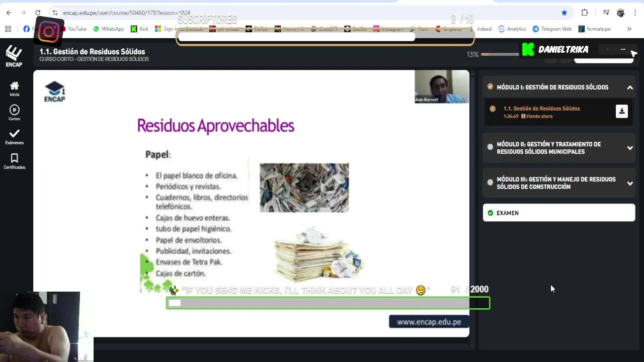This screenshot has width=644, height=362.
Task: Reload the current page
Action: click(x=38, y=13)
